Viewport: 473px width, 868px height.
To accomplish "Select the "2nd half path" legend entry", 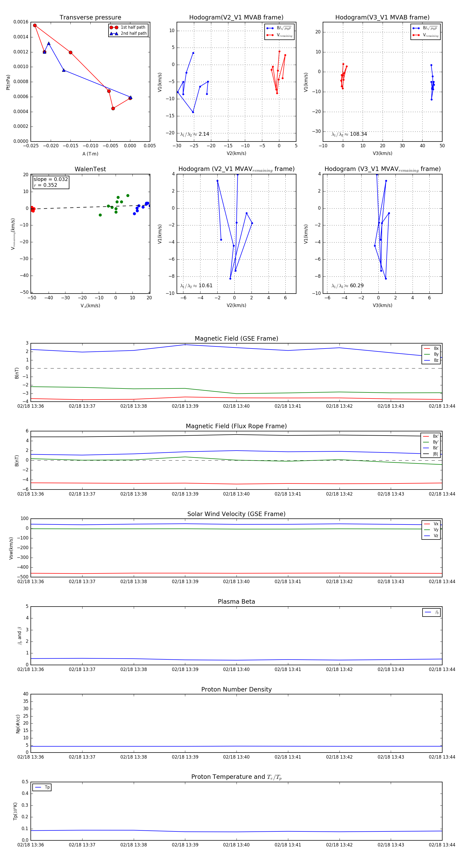I will 128,33.
